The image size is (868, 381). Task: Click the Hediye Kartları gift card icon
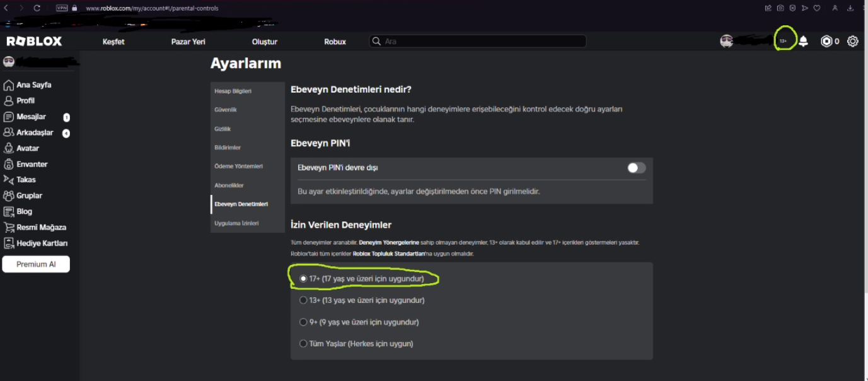pyautogui.click(x=9, y=243)
